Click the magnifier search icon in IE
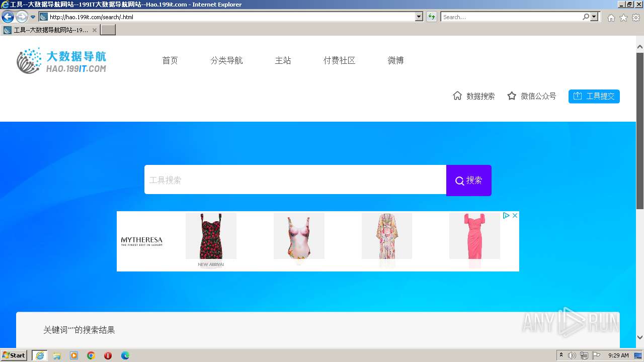This screenshot has height=362, width=644. coord(586,17)
